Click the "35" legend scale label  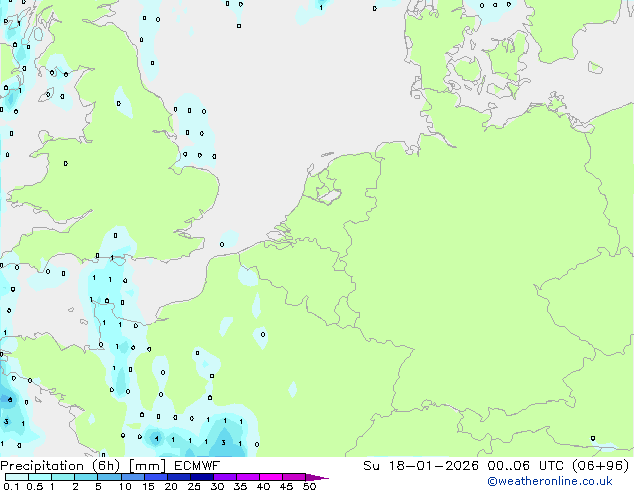pos(240,486)
